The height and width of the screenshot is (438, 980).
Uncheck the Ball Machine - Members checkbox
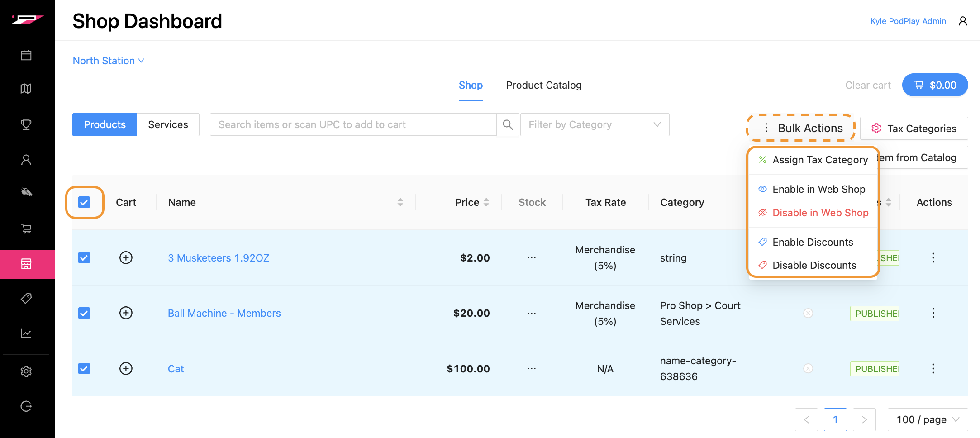(x=84, y=313)
